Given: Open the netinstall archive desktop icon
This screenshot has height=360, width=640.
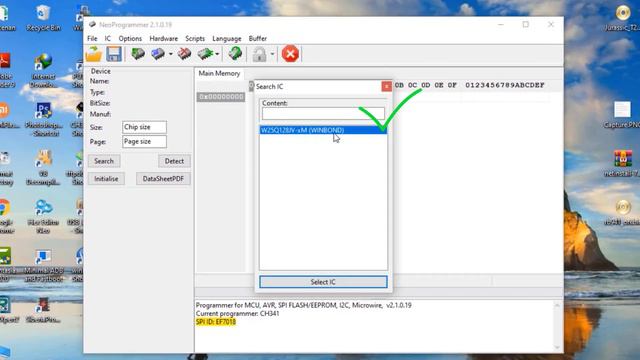Looking at the screenshot, I should click(x=622, y=163).
